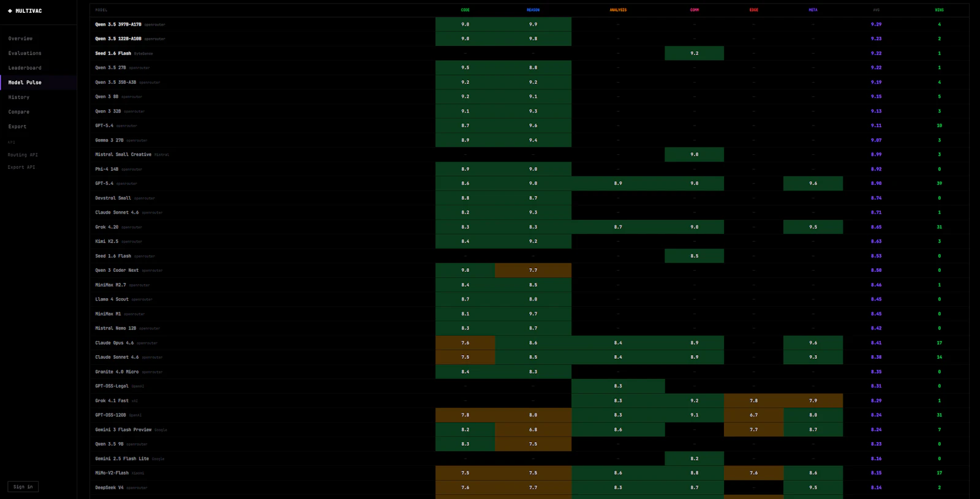Open the Gemma 3 27B row
The height and width of the screenshot is (499, 980).
point(529,140)
